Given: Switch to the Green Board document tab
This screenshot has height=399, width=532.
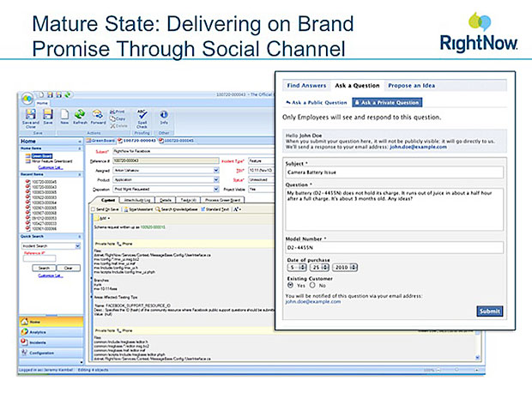Looking at the screenshot, I should pyautogui.click(x=100, y=141).
